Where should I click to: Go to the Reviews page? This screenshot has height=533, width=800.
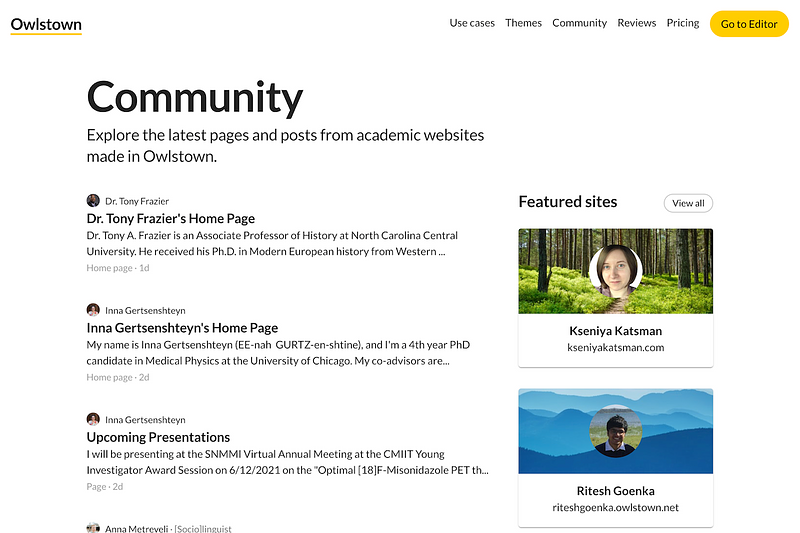coord(636,23)
